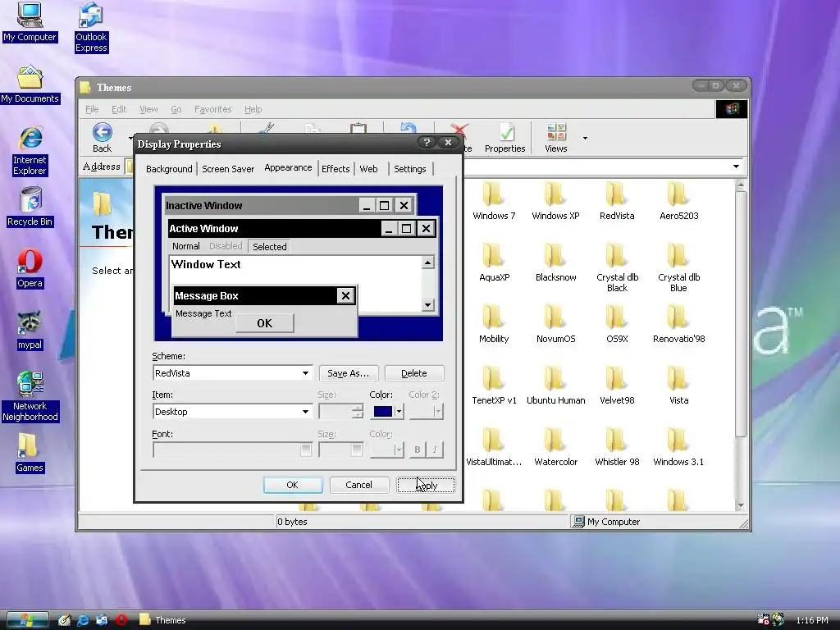Select the Watercolor theme folder
Viewport: 840px width, 630px height.
(x=555, y=447)
